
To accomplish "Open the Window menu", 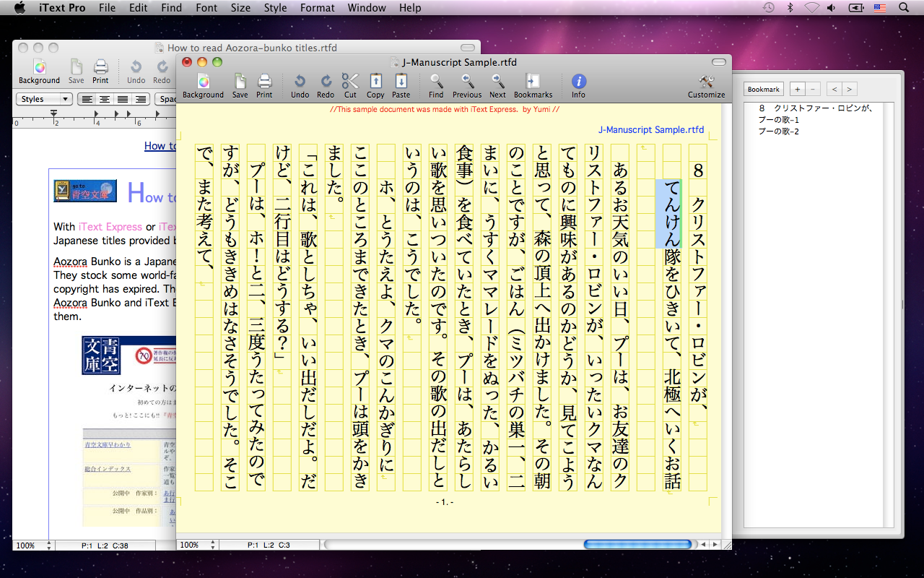I will click(367, 8).
